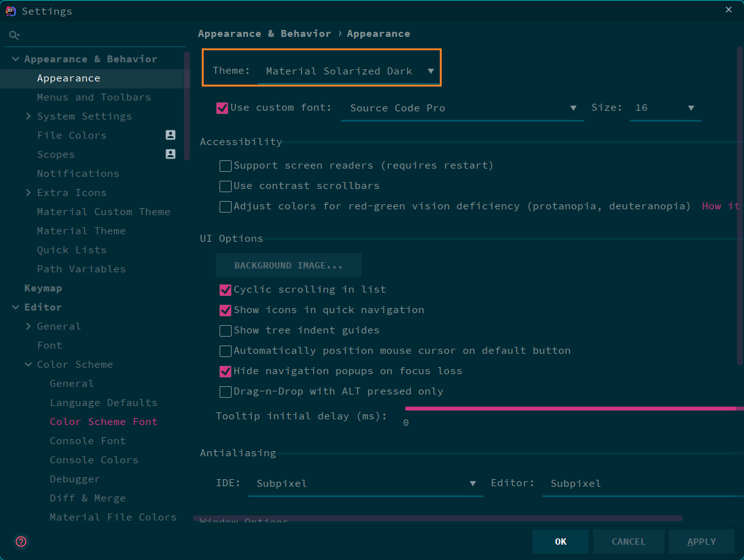The height and width of the screenshot is (560, 744).
Task: Click the Background Image button
Action: tap(288, 265)
